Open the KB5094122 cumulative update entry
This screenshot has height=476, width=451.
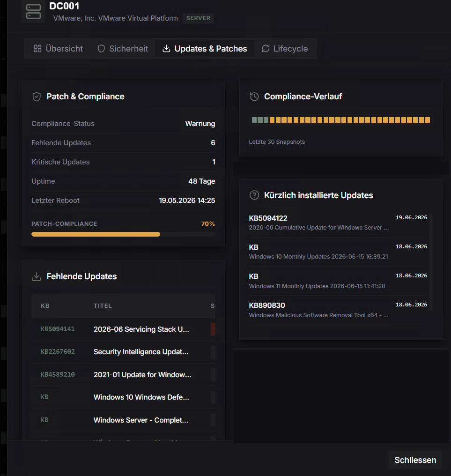[338, 223]
